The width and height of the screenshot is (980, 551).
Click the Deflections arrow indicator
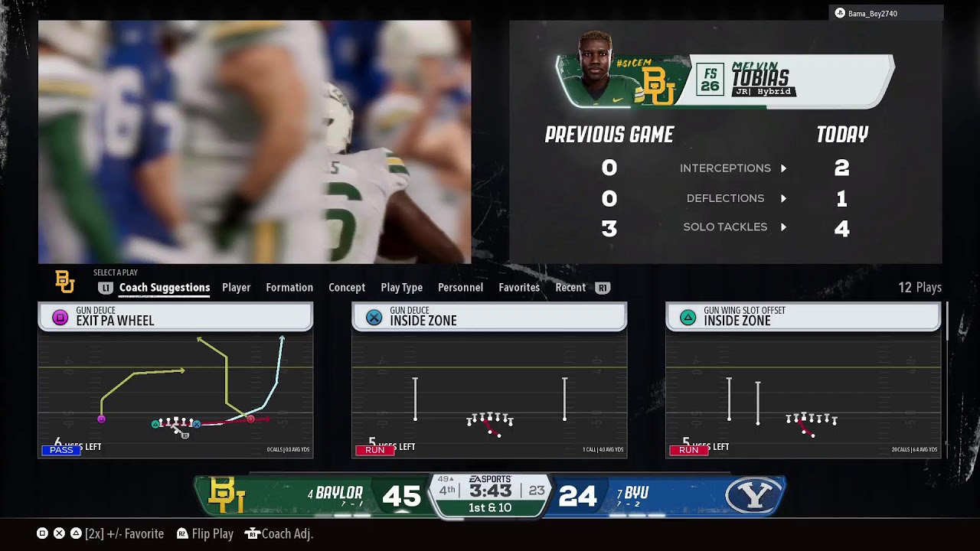click(783, 198)
